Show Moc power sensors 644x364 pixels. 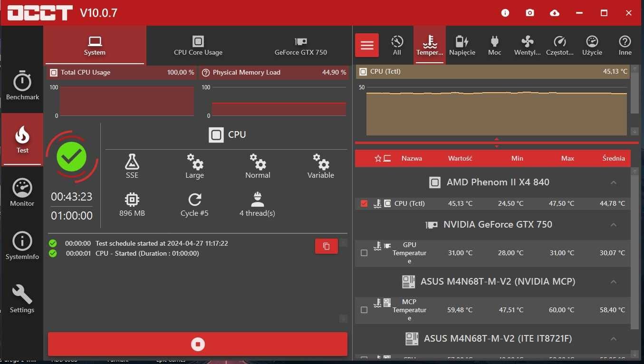(495, 46)
